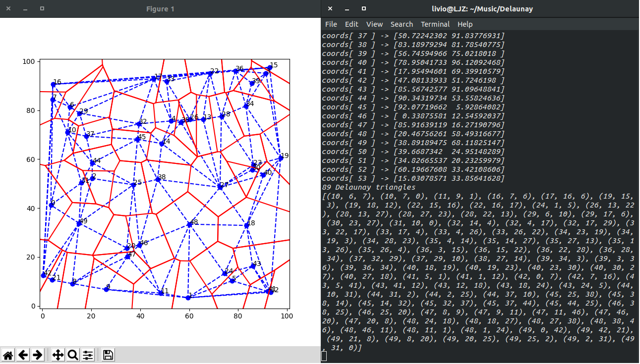This screenshot has width=640, height=364.
Task: Minimize the Figure 1 window
Action: pyautogui.click(x=25, y=8)
